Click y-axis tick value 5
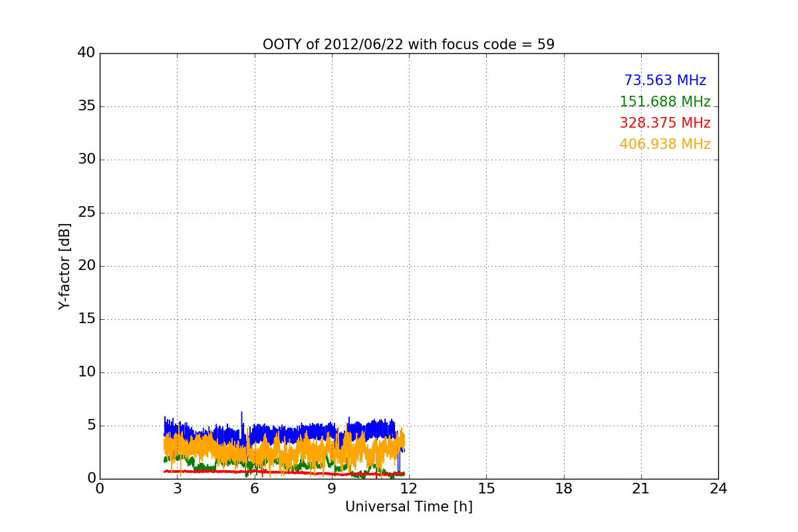 [91, 425]
